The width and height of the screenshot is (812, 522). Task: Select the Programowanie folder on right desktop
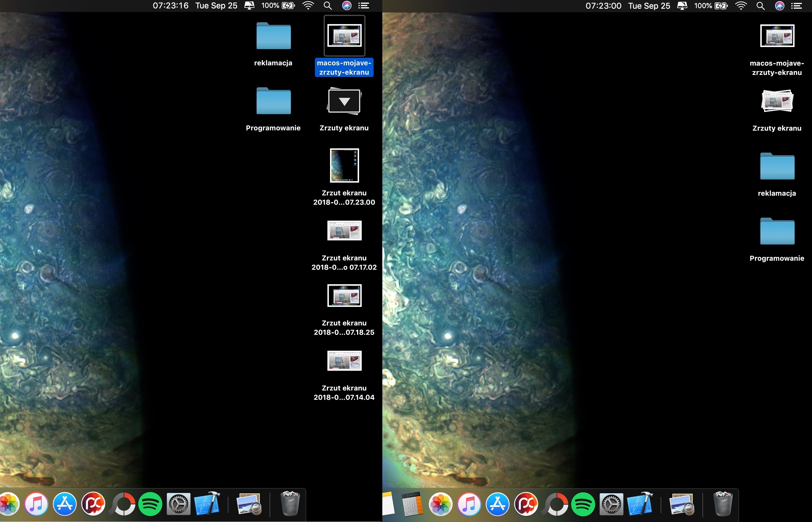[777, 231]
